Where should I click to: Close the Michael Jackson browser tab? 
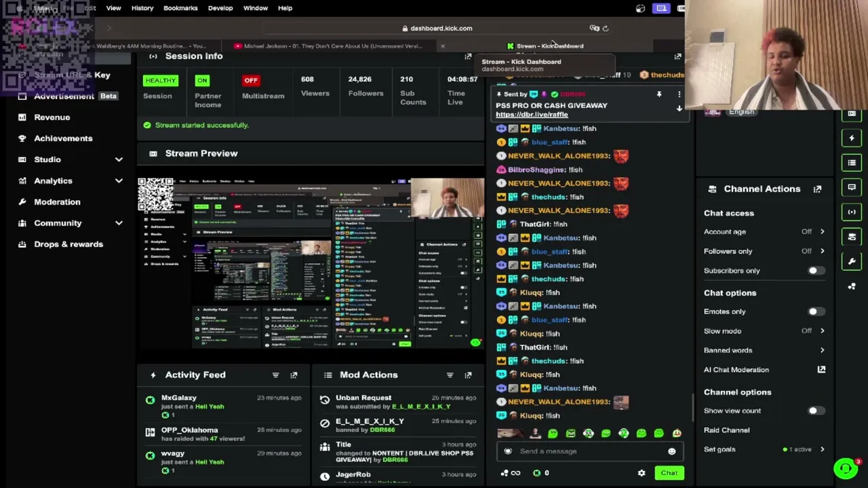442,46
